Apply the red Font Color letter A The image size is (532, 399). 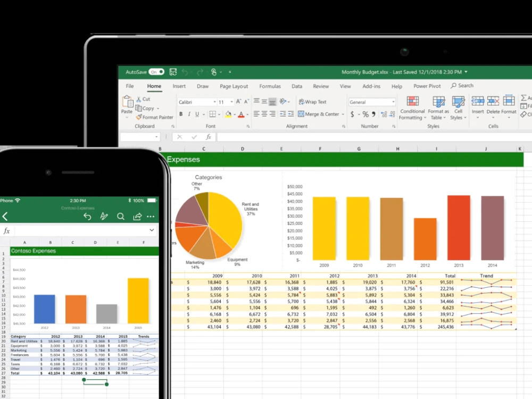pos(241,115)
